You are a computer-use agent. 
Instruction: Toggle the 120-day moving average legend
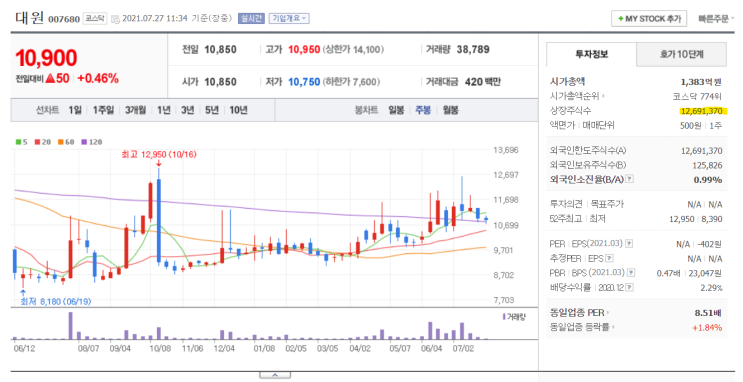(92, 142)
